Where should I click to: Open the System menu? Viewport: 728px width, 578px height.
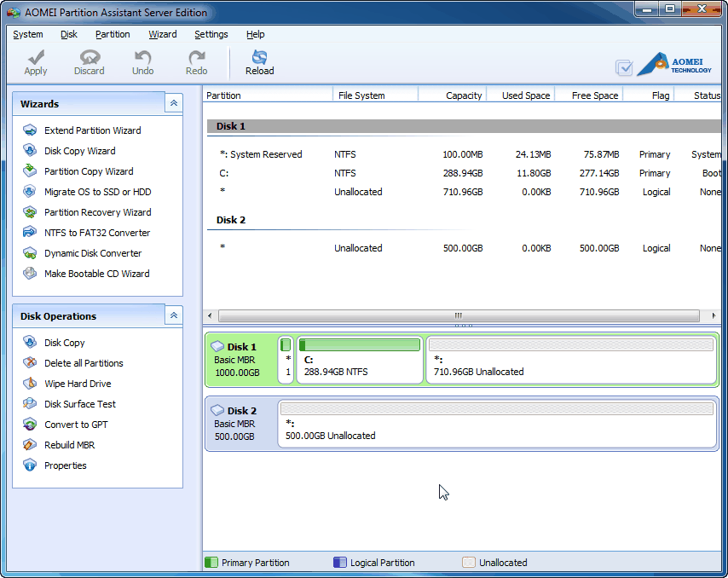click(x=28, y=34)
